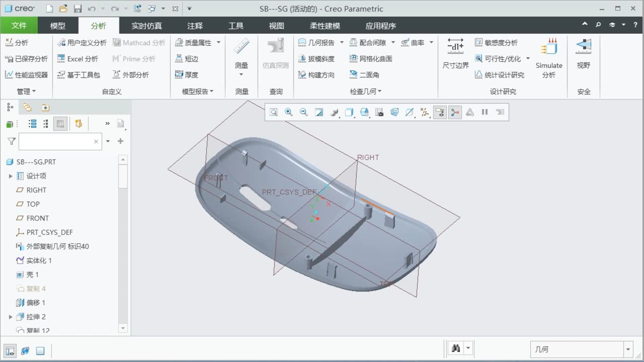Screen dimensions: 644x362
Task: Open the 拔模斜度 (draft angle) analysis tool
Action: [317, 59]
